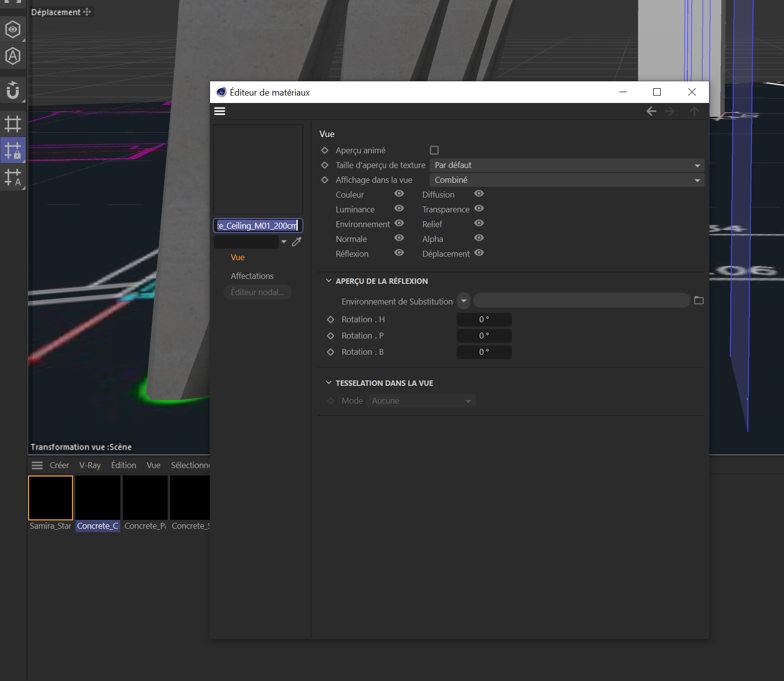Image resolution: width=784 pixels, height=681 pixels.
Task: Toggle Réflexion channel visibility eye
Action: (x=399, y=253)
